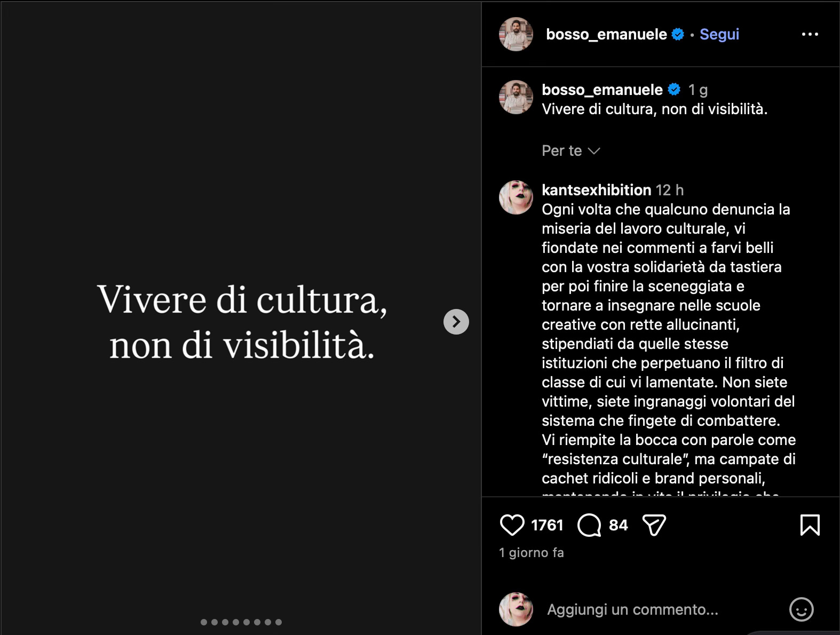
Task: Select the first carousel dot indicator
Action: point(204,622)
